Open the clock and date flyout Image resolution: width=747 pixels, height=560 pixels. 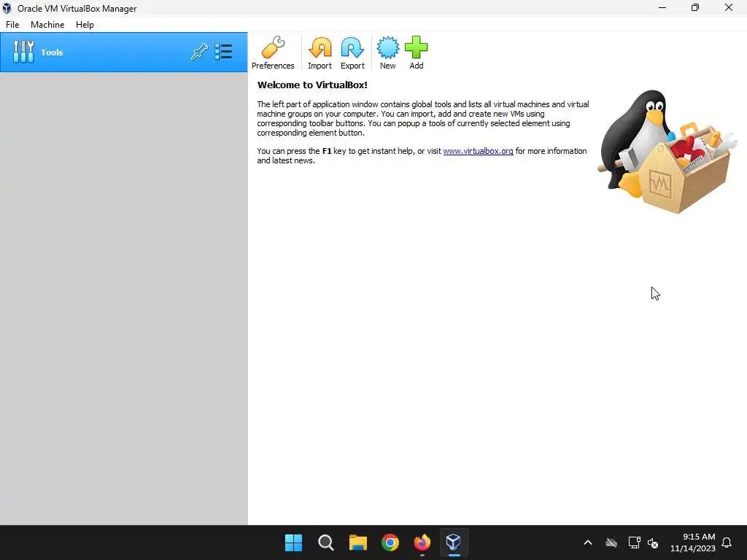click(693, 542)
